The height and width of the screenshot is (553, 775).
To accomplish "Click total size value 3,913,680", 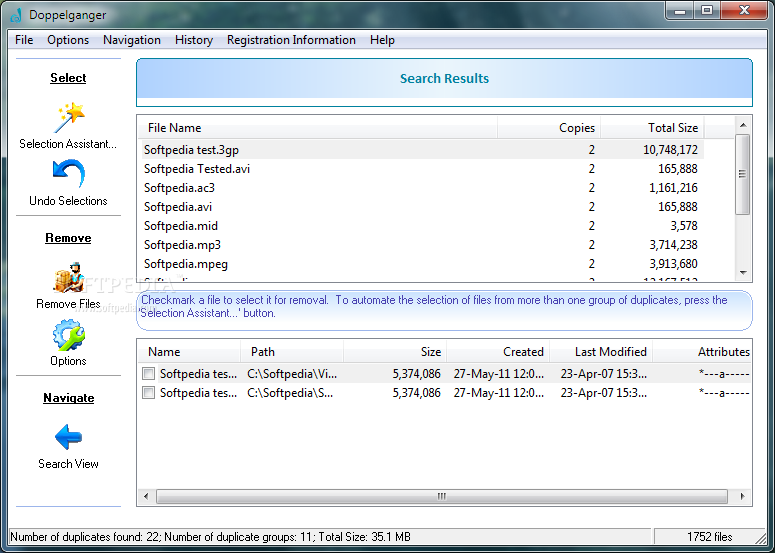I will 673,264.
